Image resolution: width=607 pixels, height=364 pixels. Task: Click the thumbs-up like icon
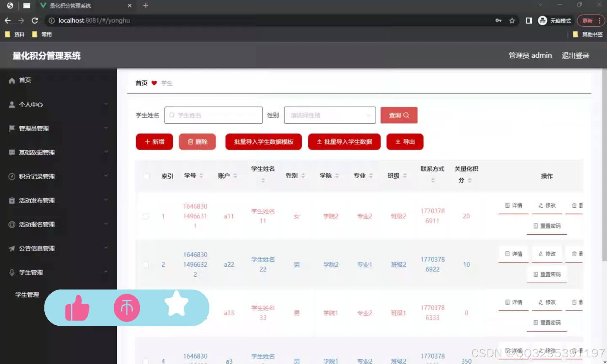tap(77, 308)
